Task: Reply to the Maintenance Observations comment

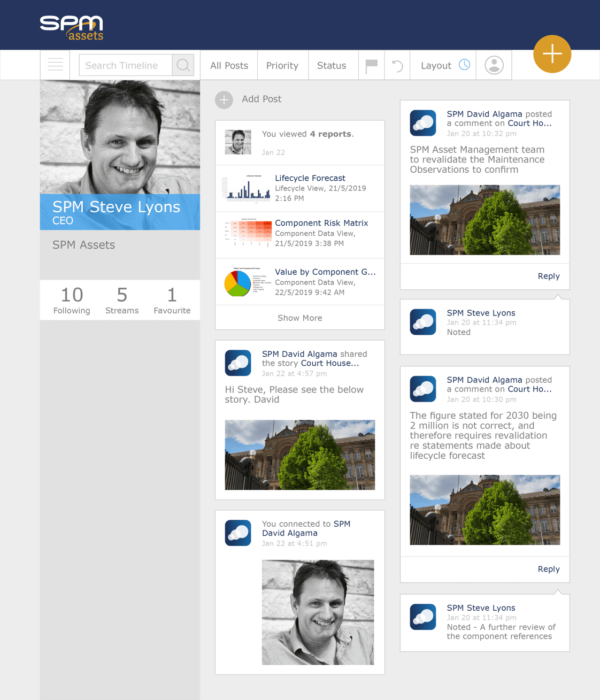Action: (548, 276)
